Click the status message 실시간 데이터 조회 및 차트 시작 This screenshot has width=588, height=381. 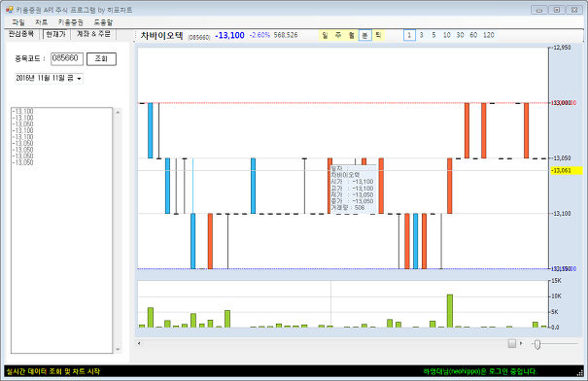(x=52, y=371)
